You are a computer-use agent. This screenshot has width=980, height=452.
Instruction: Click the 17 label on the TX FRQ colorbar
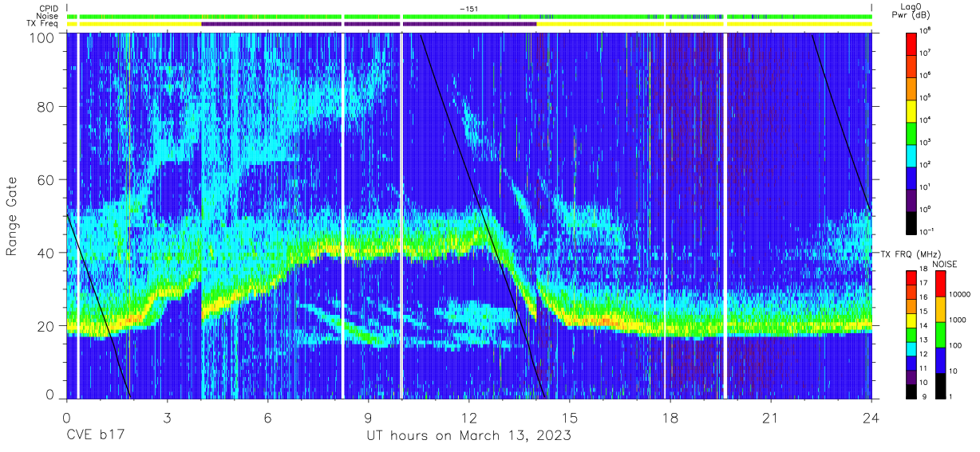point(923,283)
